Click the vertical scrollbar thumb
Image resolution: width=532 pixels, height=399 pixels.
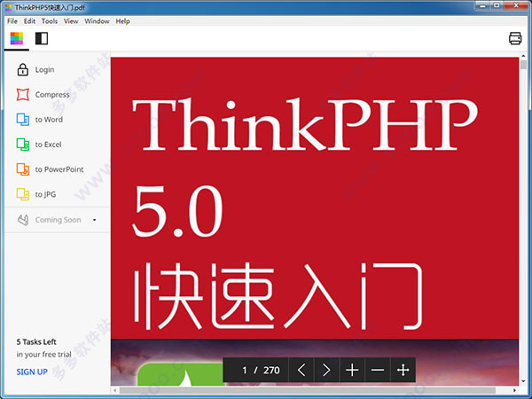[x=523, y=64]
